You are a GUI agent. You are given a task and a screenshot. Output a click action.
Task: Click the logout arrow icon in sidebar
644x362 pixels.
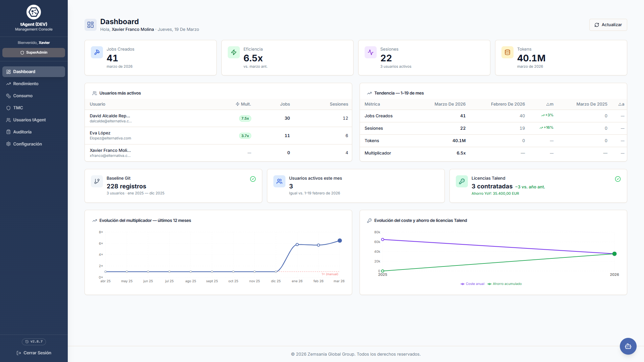[19, 353]
